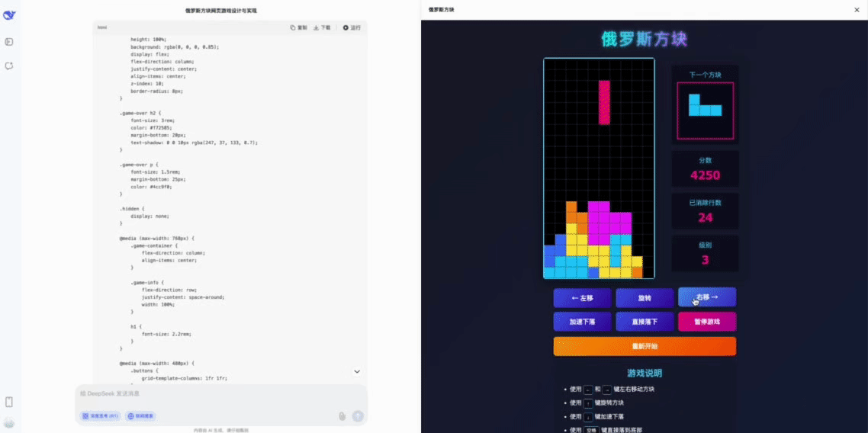Image resolution: width=868 pixels, height=433 pixels.
Task: Close the 俄罗斯方块 preview panel
Action: (857, 10)
